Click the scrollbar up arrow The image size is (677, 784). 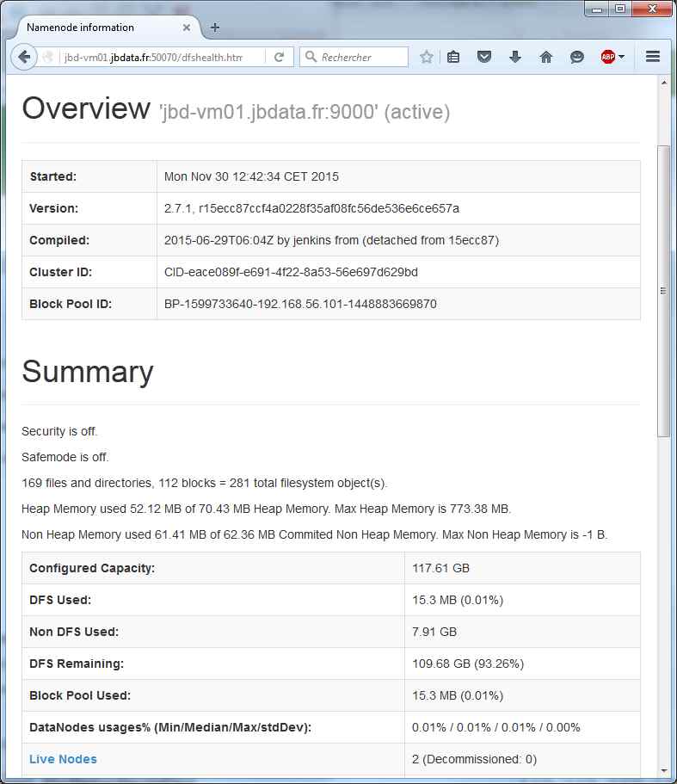pyautogui.click(x=663, y=83)
